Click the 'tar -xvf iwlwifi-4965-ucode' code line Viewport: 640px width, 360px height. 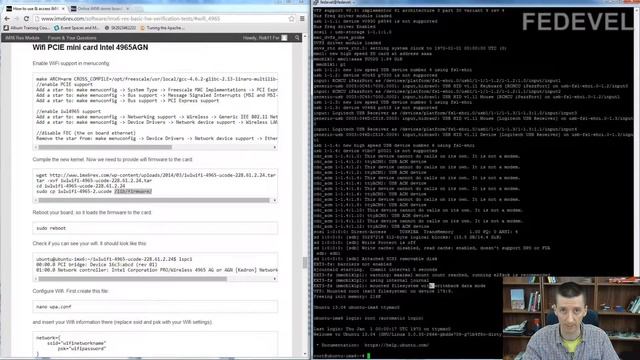click(x=94, y=180)
